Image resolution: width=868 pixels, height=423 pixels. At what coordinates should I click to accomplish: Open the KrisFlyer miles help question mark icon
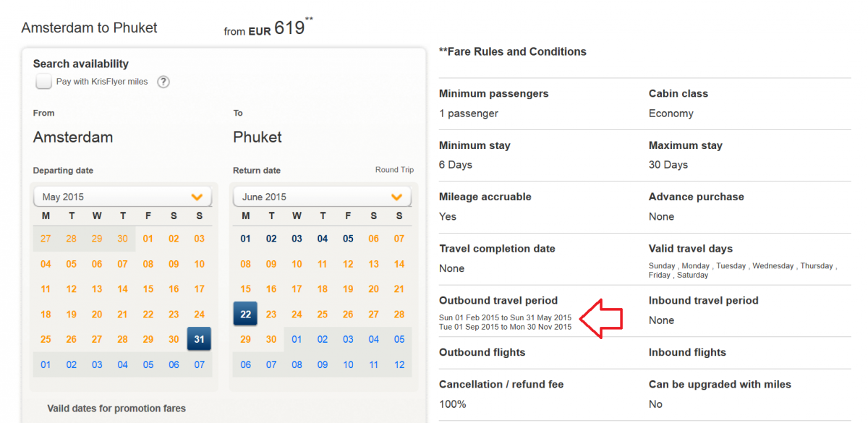[x=163, y=82]
